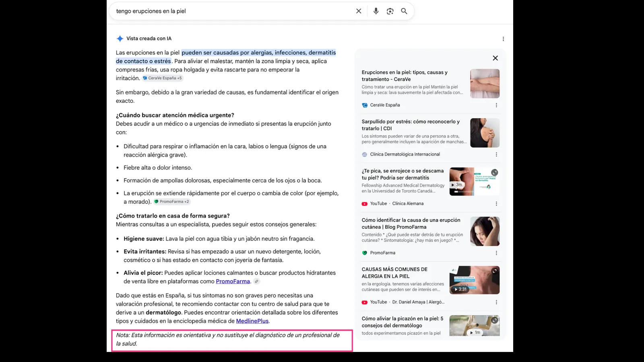Click the bold term 'Alivia el picor:'
644x362 pixels.
tap(143, 273)
